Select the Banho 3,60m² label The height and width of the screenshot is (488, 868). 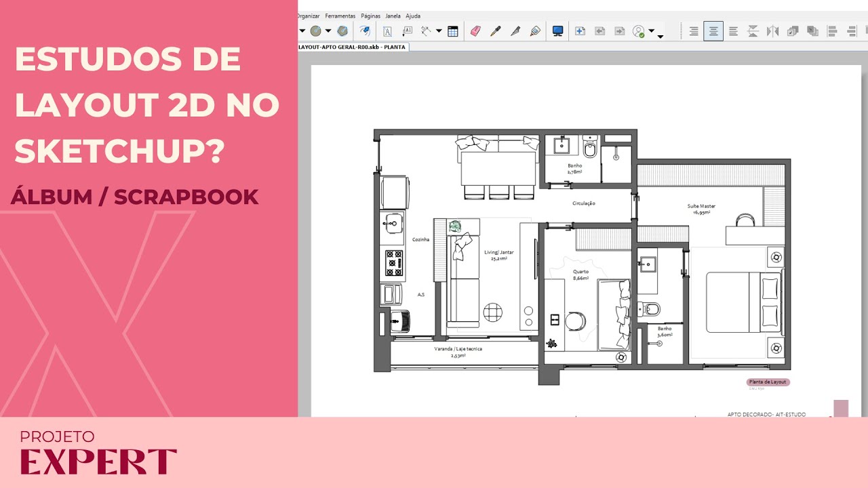(x=665, y=331)
